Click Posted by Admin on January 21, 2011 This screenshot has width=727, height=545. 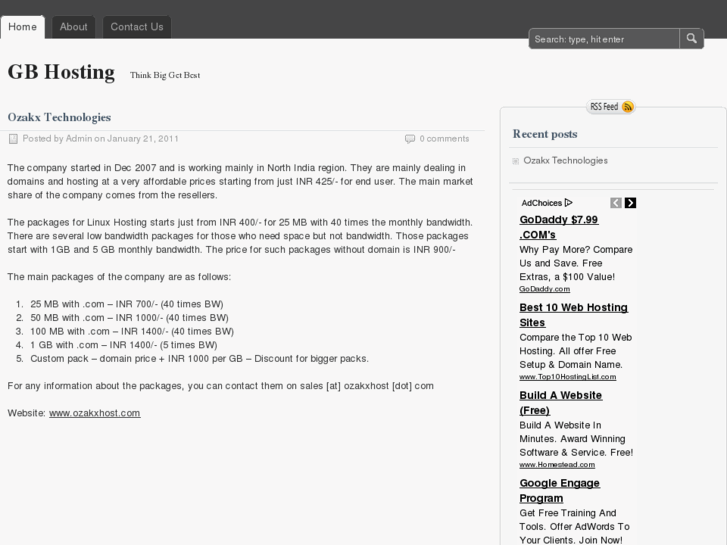point(101,139)
